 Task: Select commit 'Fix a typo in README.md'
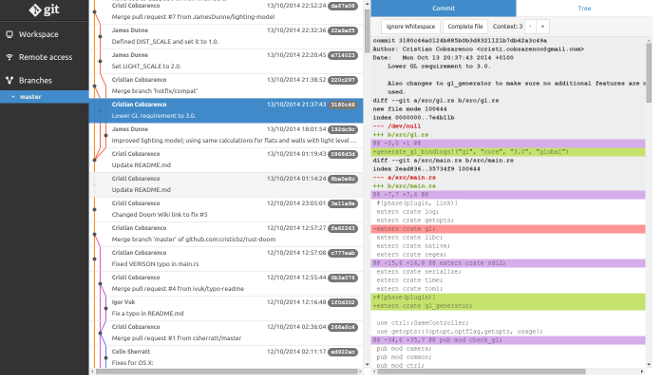click(226, 308)
